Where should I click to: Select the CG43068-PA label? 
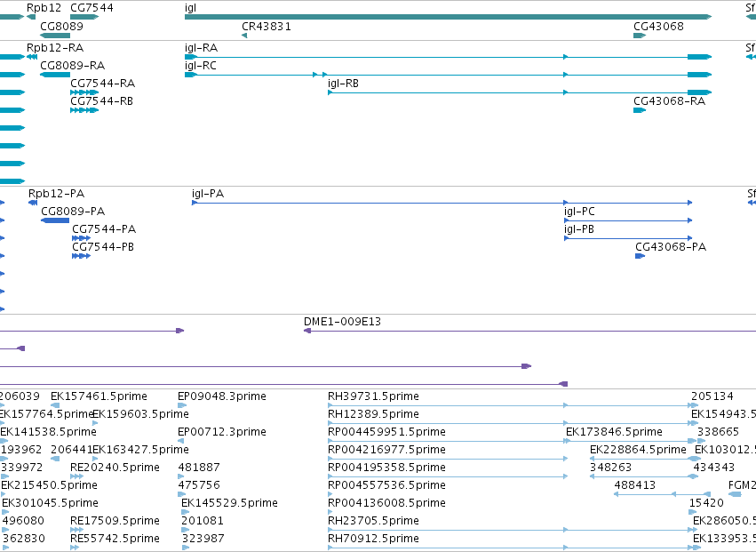(671, 246)
